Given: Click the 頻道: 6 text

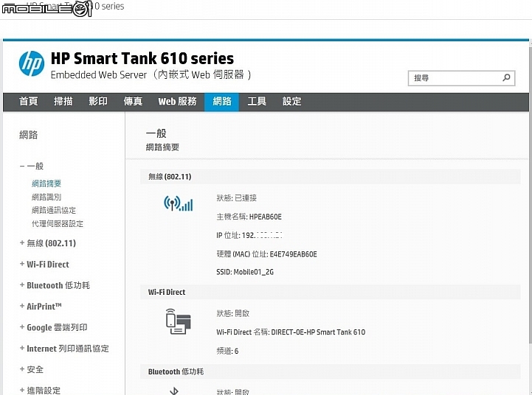Looking at the screenshot, I should [227, 351].
